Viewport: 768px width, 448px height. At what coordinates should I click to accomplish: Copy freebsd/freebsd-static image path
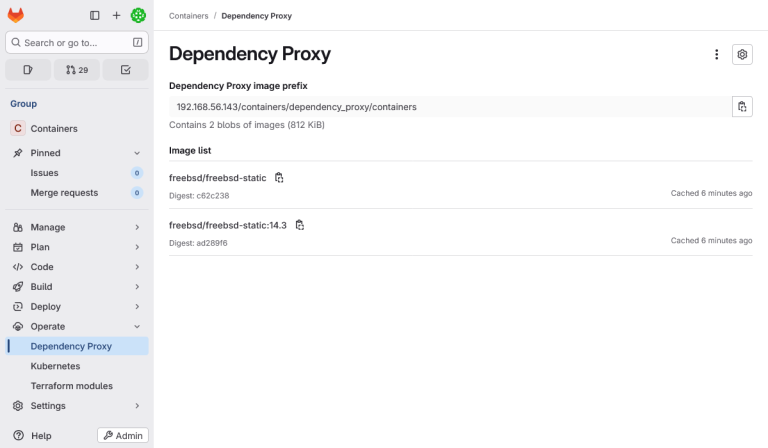pos(279,178)
